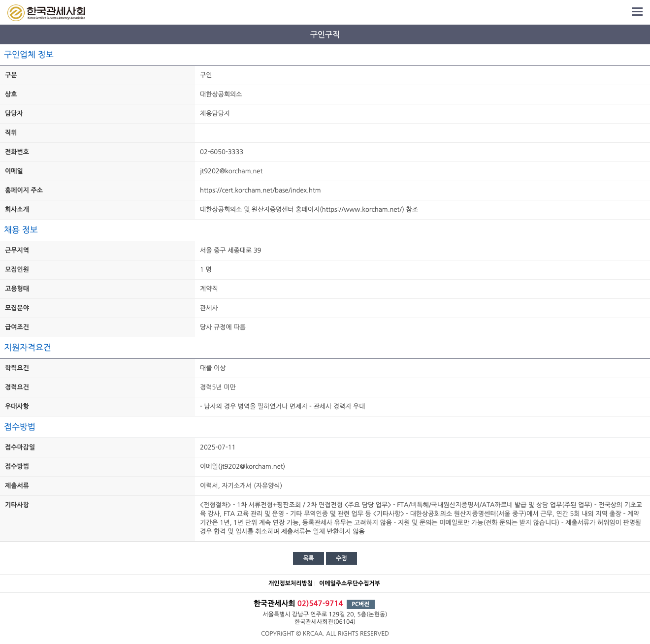This screenshot has height=644, width=650.
Task: Click the company name 대한상공회의소
Action: click(221, 94)
